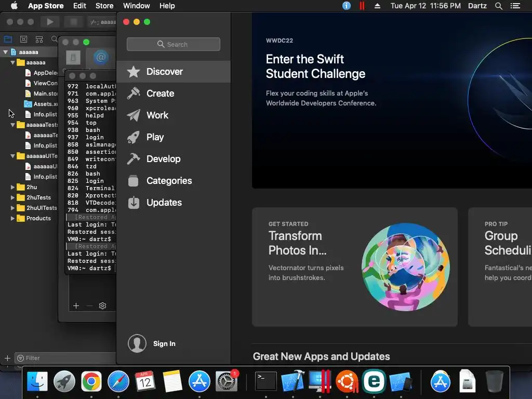
Task: Open the Store menu
Action: point(104,6)
